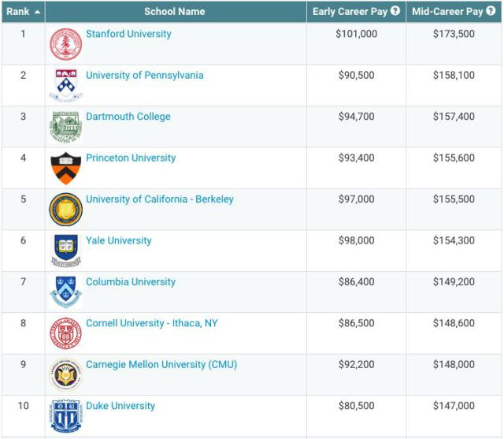Open the Cornell University - Ithaca, NY link
Viewport: 504px width, 439px height.
pos(152,323)
